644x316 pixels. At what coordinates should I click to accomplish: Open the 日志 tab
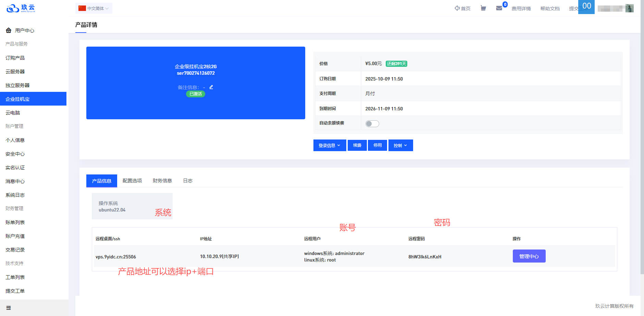(188, 181)
